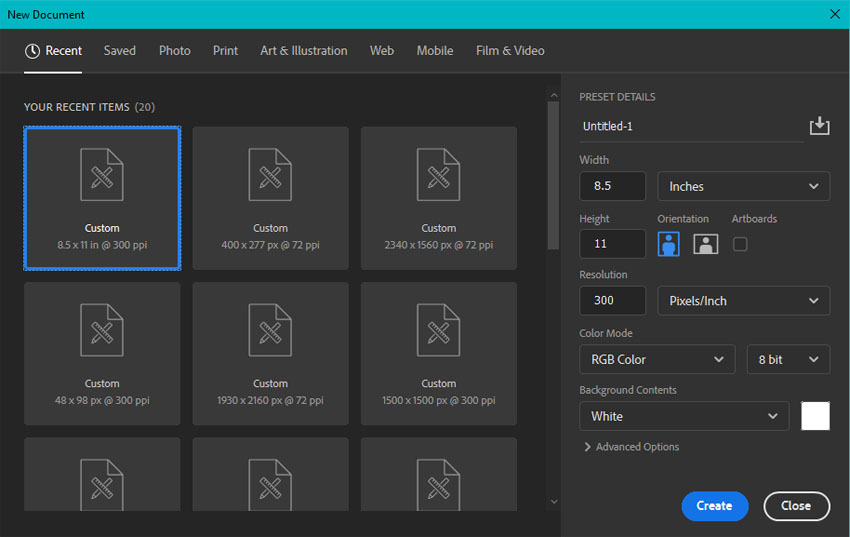
Task: Switch to the Film & Video tab
Action: click(510, 51)
